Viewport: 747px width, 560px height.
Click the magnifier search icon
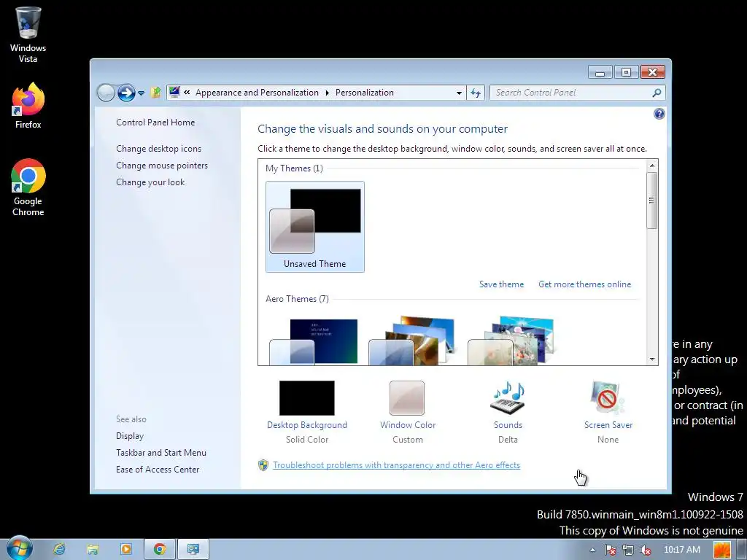pyautogui.click(x=657, y=93)
